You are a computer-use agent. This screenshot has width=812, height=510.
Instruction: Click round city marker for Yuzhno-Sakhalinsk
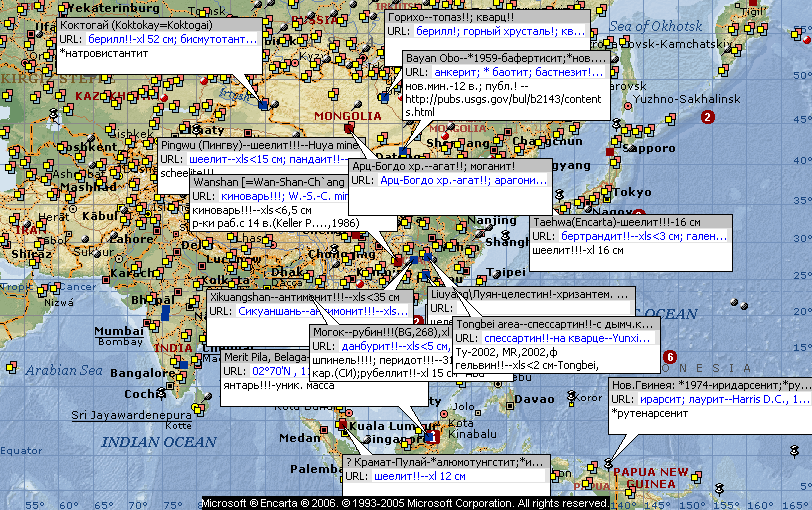pos(628,106)
